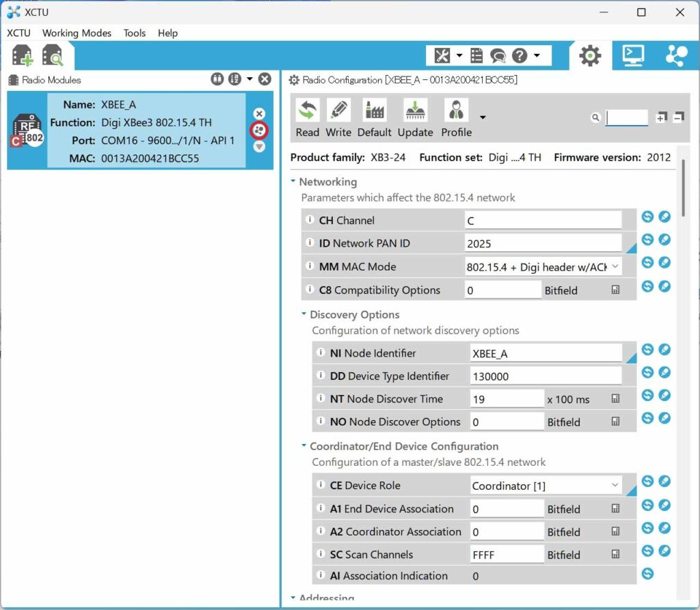Open SC Scan Channels bitfield calculator
Image resolution: width=700 pixels, height=610 pixels.
coord(615,554)
